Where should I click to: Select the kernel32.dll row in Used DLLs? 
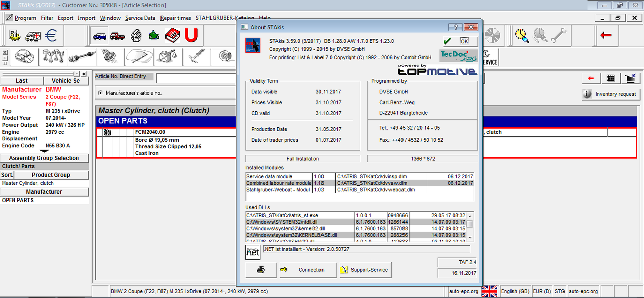point(356,228)
